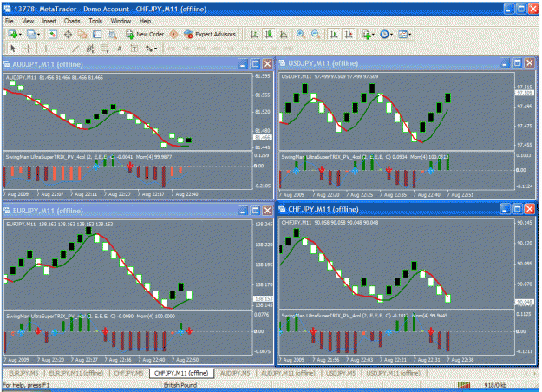Viewport: 542px width, 392px height.
Task: Open the New Chart dropdown arrow
Action: point(20,34)
